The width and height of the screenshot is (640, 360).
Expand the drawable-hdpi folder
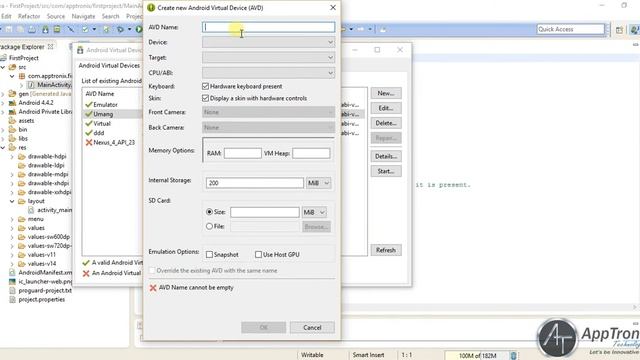click(12, 156)
